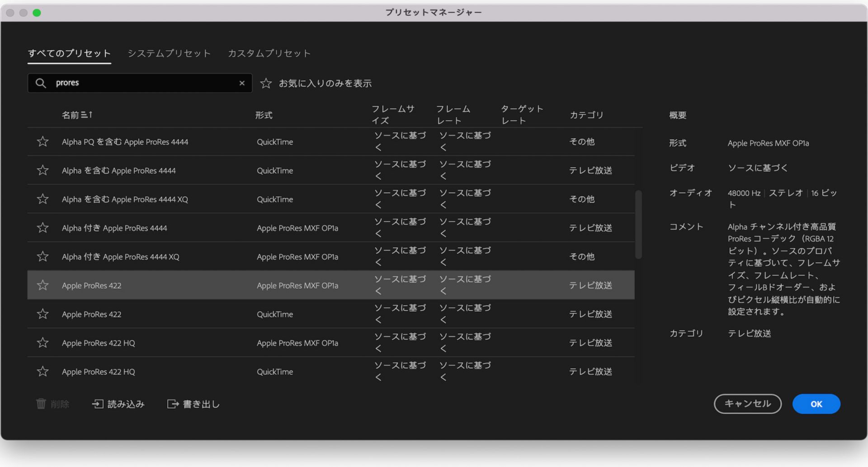Switch to the すべてのプリセット tab
The image size is (868, 467).
[69, 53]
